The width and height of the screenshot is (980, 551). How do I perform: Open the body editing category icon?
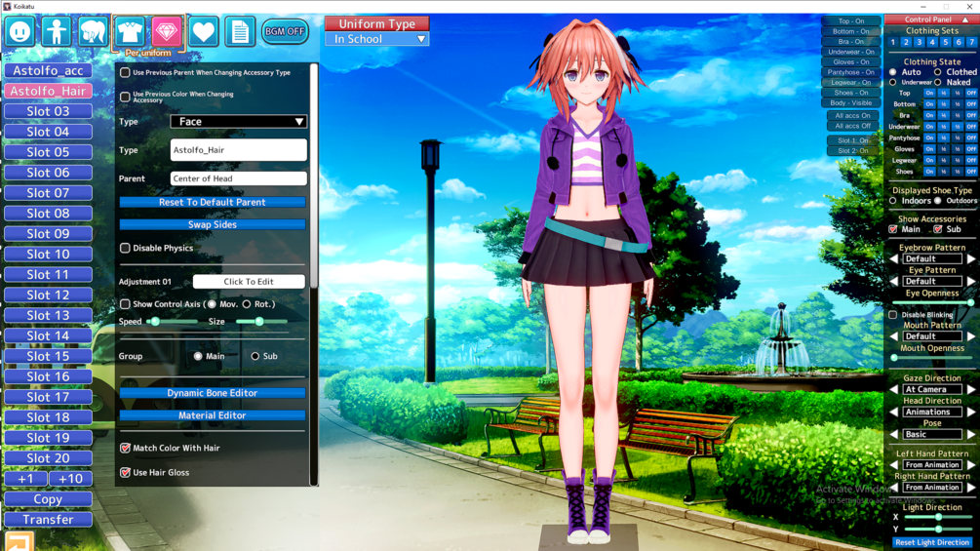pyautogui.click(x=57, y=31)
